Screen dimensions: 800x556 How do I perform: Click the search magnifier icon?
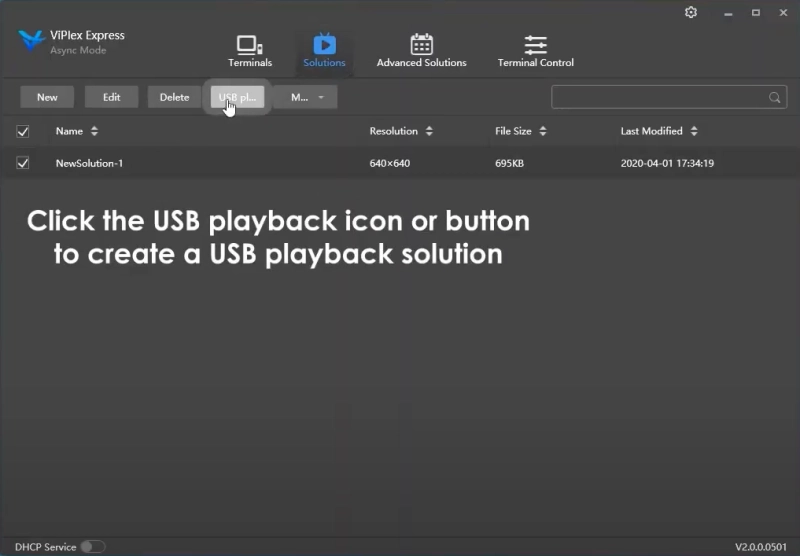[774, 98]
